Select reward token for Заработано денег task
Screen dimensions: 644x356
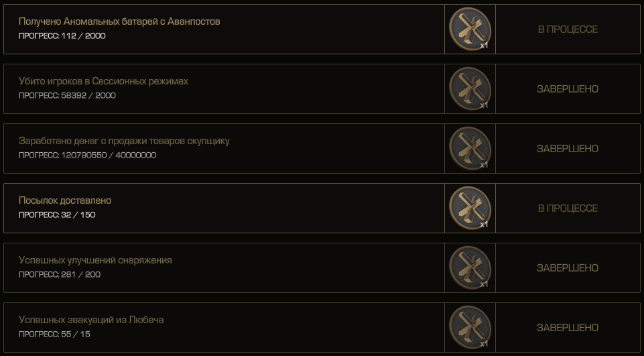pos(470,148)
